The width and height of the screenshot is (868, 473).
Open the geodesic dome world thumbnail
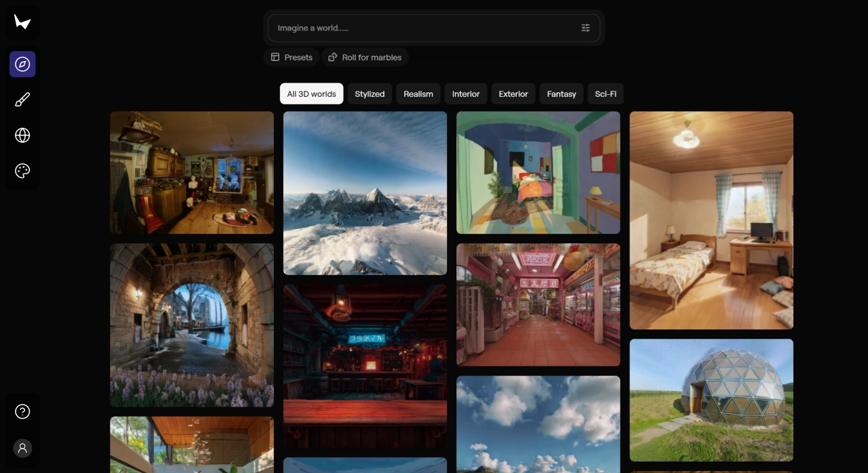coord(711,400)
